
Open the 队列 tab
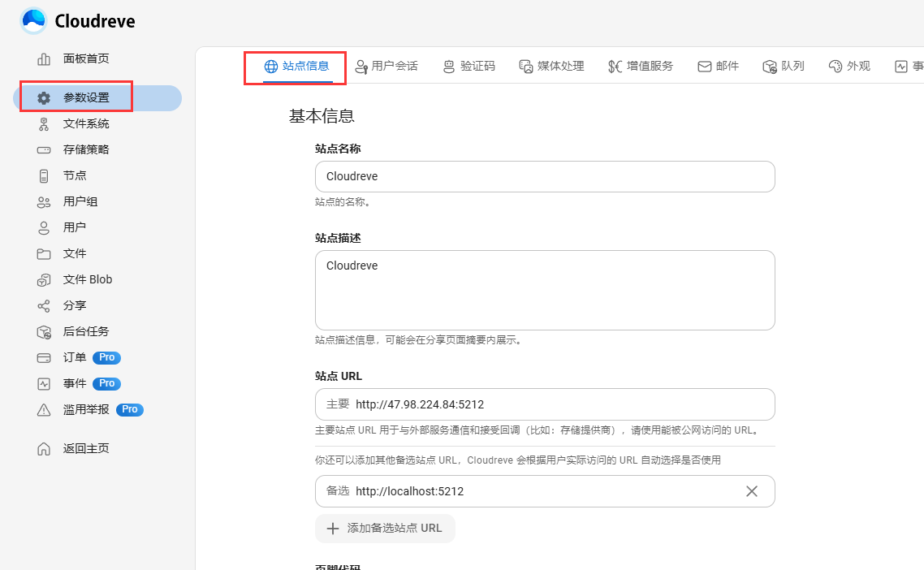(784, 66)
